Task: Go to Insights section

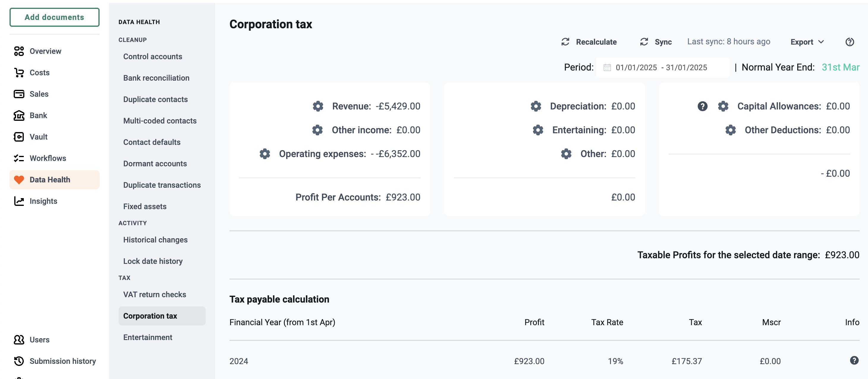Action: coord(43,201)
